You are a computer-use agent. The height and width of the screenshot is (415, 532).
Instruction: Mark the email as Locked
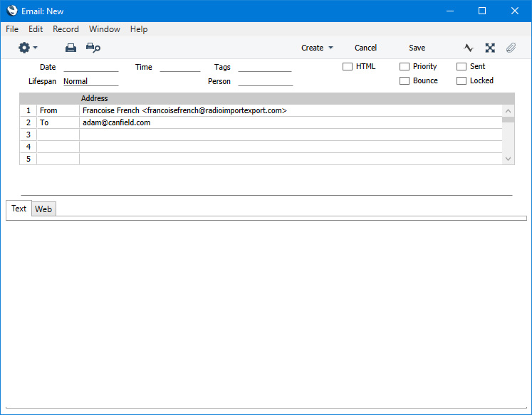(x=461, y=80)
